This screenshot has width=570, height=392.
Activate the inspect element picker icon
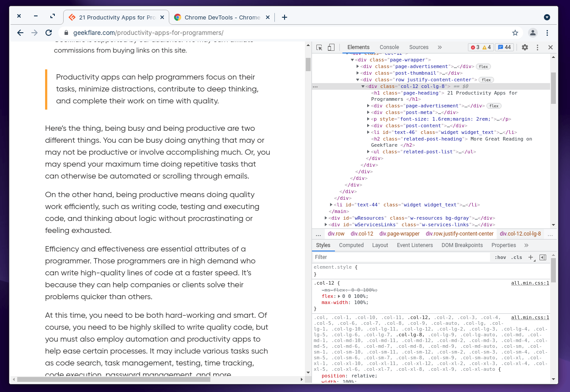click(319, 47)
